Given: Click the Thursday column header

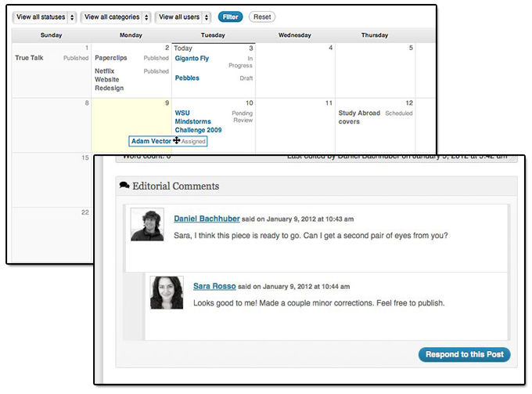Looking at the screenshot, I should click(x=375, y=35).
